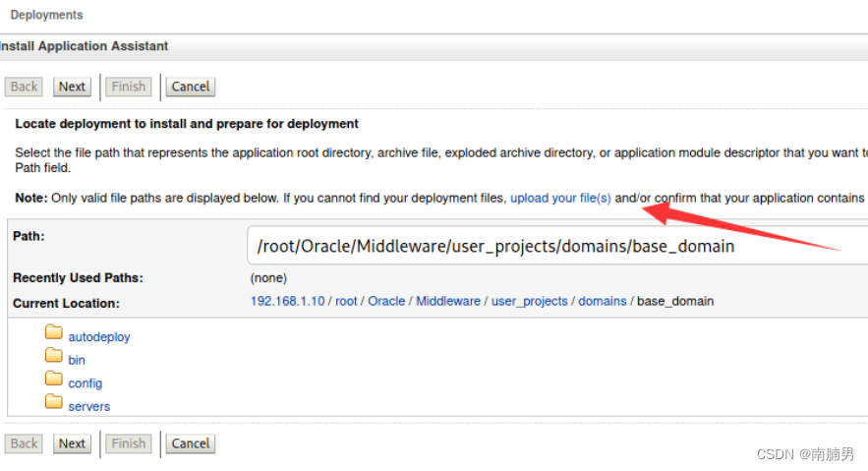Open the config directory link

[86, 383]
